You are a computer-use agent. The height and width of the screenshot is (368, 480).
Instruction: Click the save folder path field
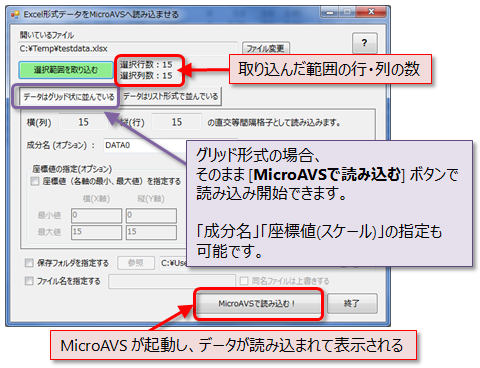(173, 263)
